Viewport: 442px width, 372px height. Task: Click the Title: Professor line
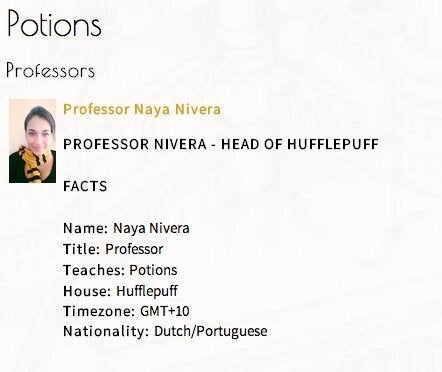tap(113, 249)
